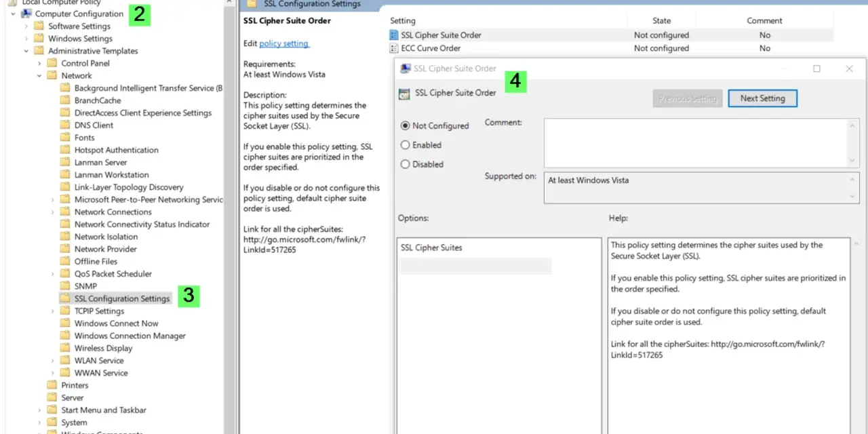This screenshot has width=868, height=434.
Task: Select Link-Layer Topology Discovery tree item
Action: click(x=129, y=187)
